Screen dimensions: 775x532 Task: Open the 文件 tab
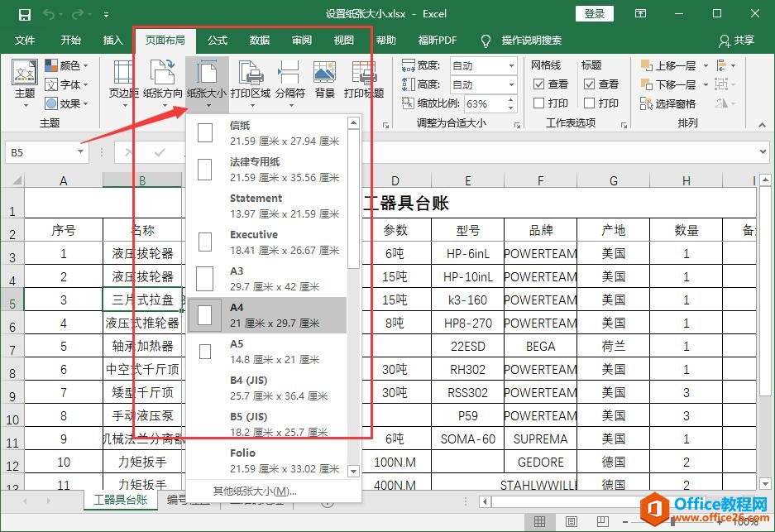point(25,41)
